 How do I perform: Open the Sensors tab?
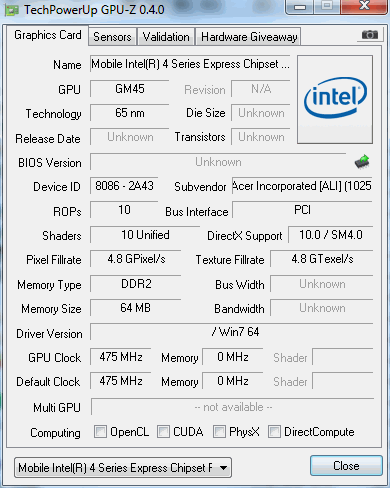pos(112,37)
